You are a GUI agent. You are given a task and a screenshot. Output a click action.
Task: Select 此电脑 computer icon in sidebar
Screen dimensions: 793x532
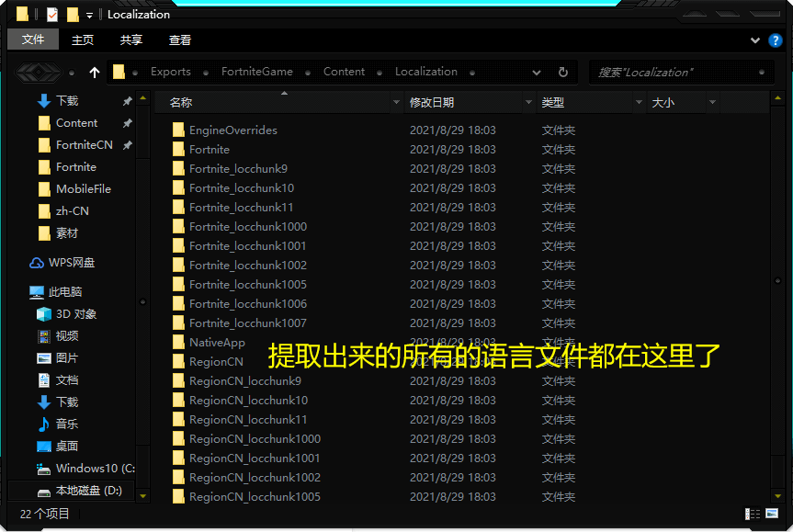pos(37,292)
